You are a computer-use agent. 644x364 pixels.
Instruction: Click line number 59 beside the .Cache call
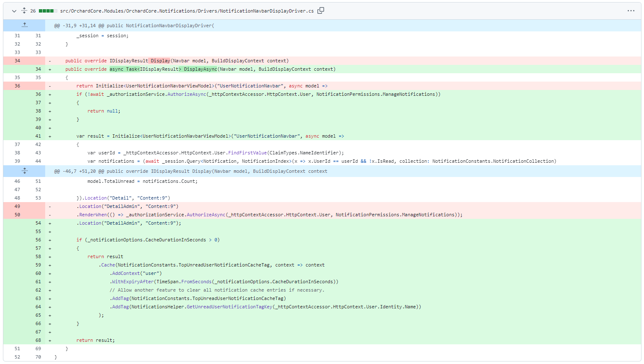click(38, 265)
